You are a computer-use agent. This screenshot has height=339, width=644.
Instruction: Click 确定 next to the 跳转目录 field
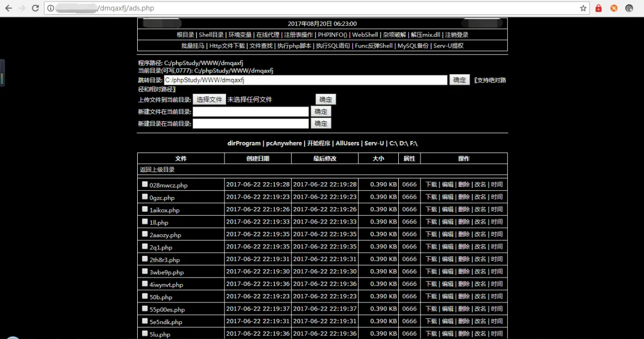click(460, 80)
